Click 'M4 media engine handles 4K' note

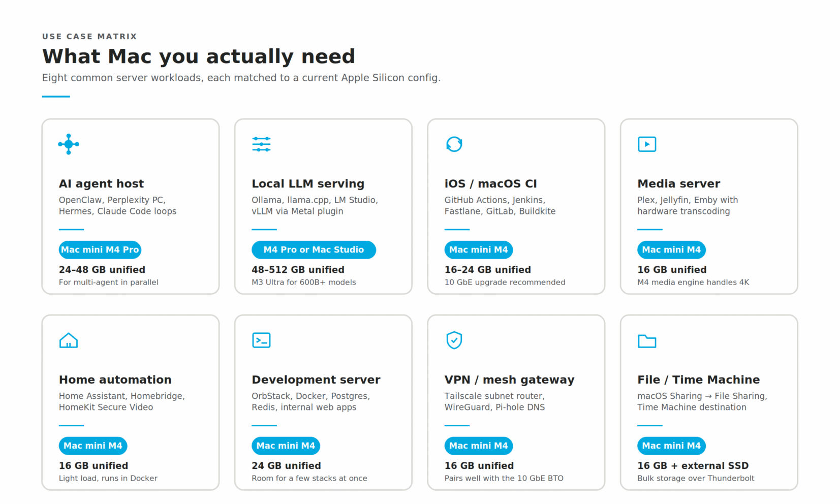693,282
